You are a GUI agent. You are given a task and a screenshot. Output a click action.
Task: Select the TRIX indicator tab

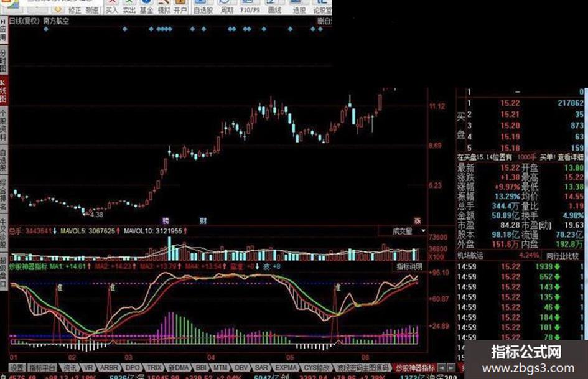pos(154,368)
